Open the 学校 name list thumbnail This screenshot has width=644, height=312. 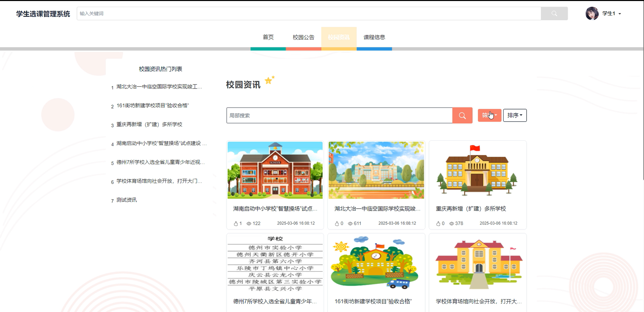click(x=275, y=263)
